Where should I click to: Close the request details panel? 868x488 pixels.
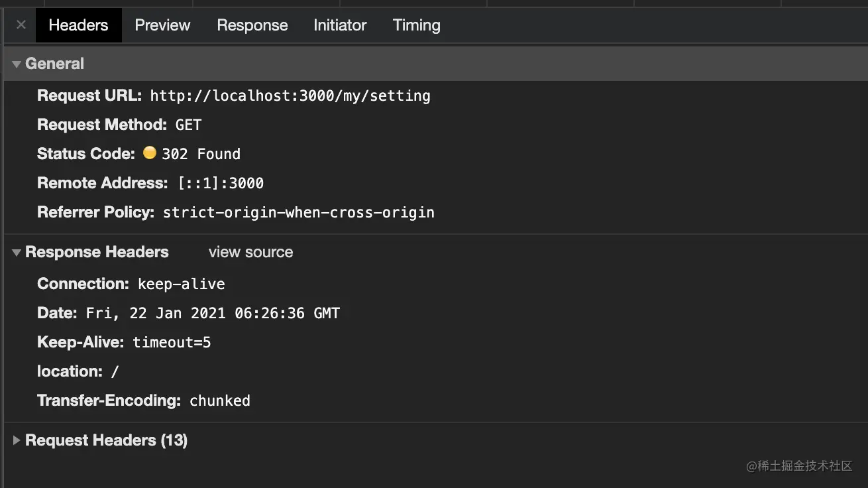(21, 25)
